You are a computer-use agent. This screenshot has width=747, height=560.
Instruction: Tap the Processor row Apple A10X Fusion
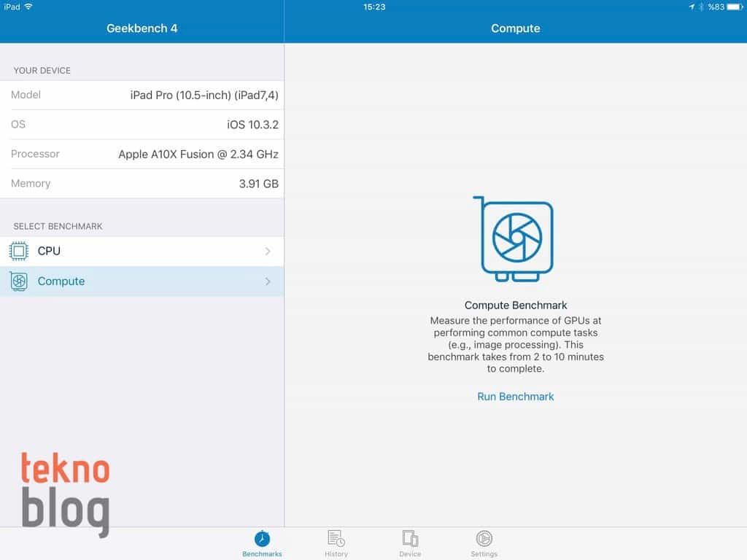pyautogui.click(x=142, y=154)
